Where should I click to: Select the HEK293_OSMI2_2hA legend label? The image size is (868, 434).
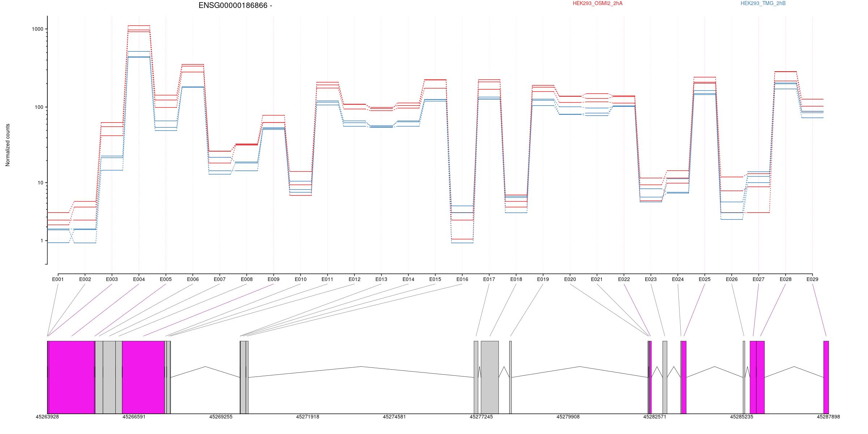(597, 3)
